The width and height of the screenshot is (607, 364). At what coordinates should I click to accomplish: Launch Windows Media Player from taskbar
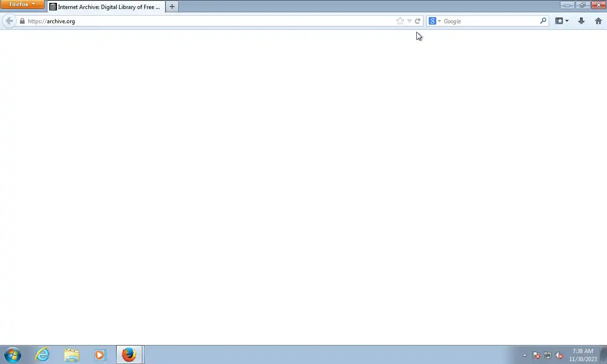(x=101, y=355)
